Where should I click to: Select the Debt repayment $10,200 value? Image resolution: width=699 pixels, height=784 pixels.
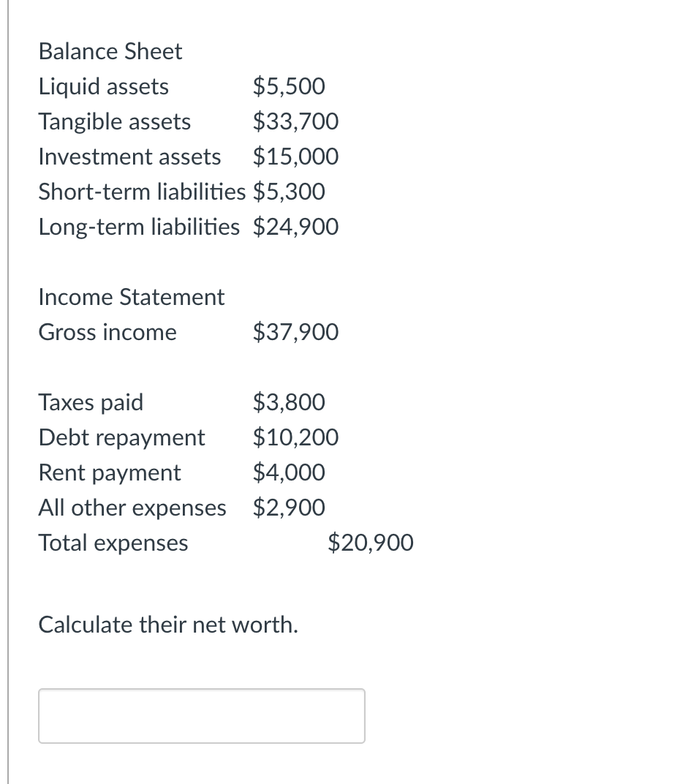tap(295, 437)
